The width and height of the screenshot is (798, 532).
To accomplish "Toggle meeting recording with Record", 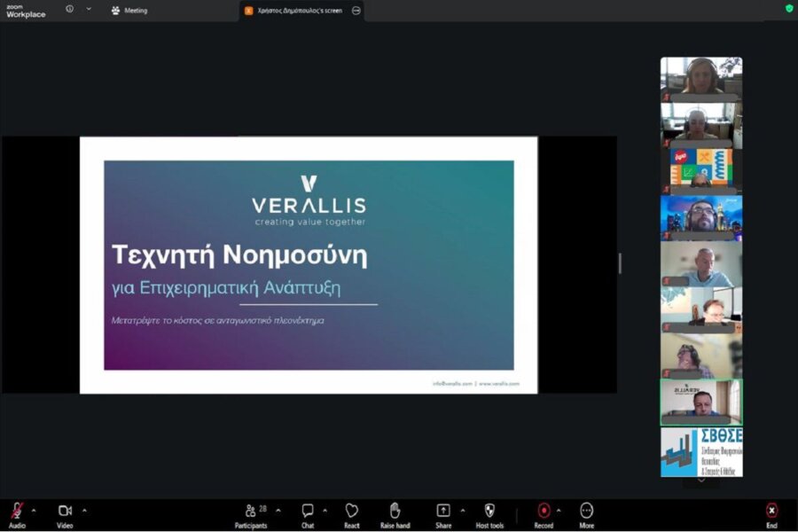I will [544, 511].
